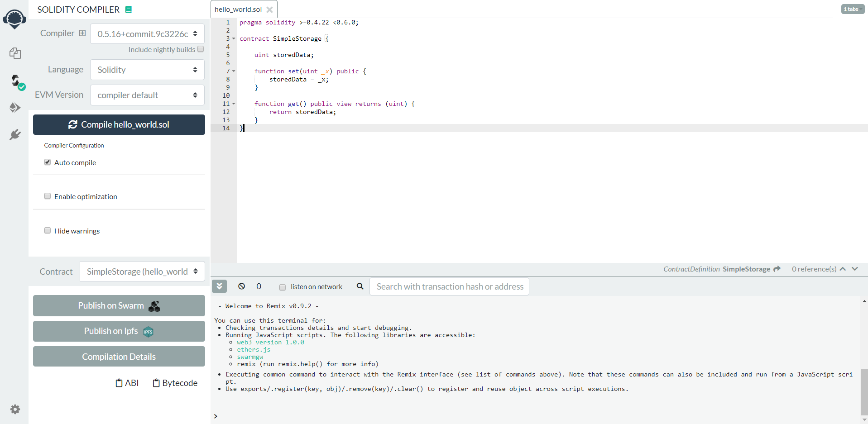Enable Include nightly builds checkbox
868x424 pixels.
click(201, 49)
